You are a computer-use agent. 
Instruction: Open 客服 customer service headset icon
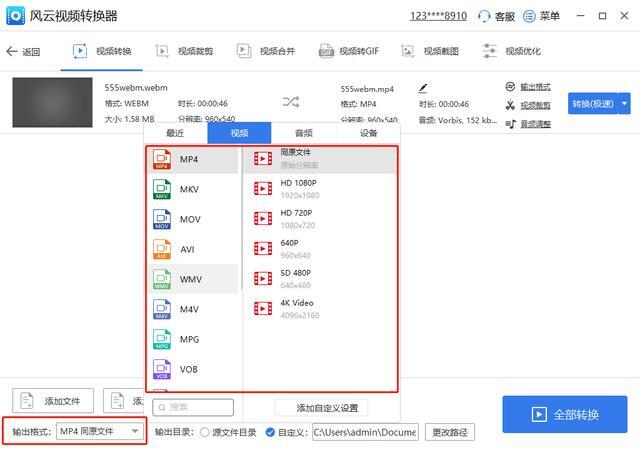(x=484, y=16)
